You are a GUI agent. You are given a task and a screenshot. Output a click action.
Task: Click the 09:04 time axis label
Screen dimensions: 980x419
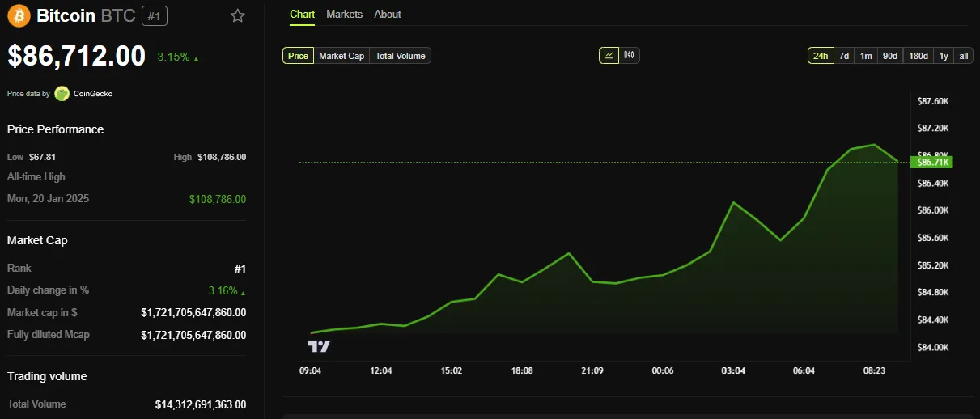pyautogui.click(x=311, y=370)
